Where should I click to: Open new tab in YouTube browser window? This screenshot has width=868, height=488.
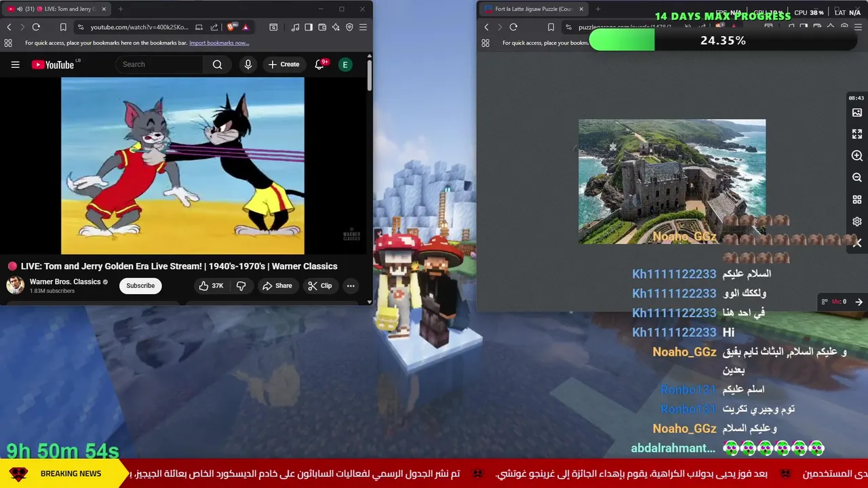121,9
